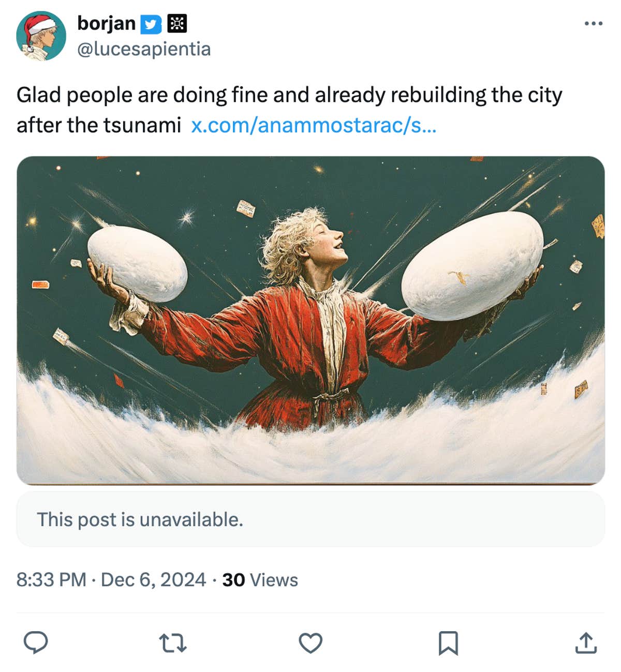Click the username borjan

pyautogui.click(x=106, y=23)
